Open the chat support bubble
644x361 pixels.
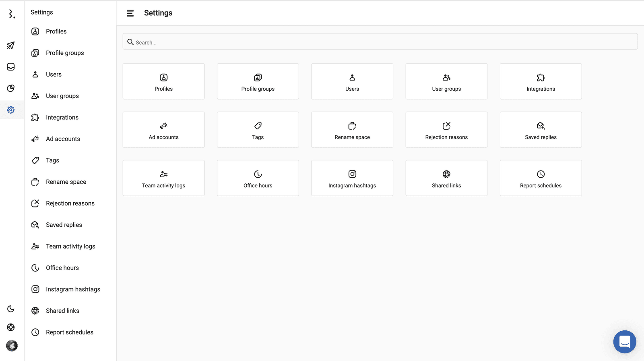(x=624, y=342)
